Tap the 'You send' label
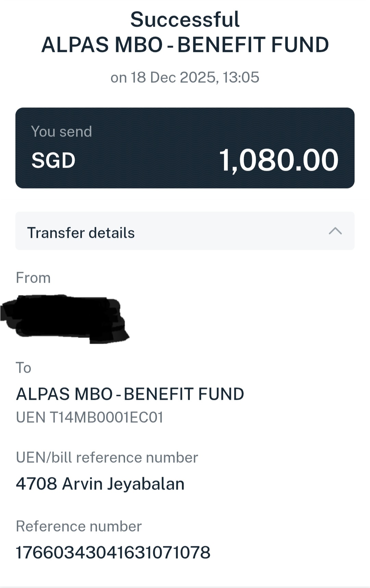The image size is (370, 588). (61, 131)
